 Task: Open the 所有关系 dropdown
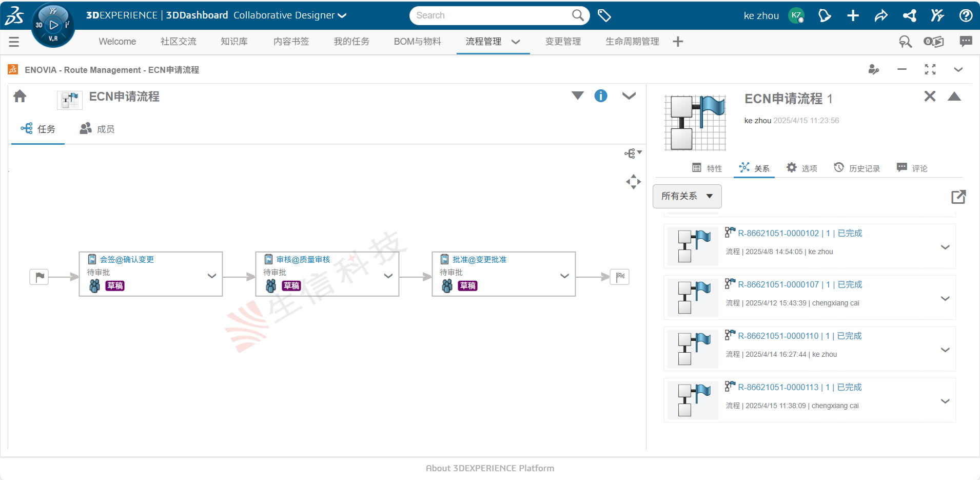click(x=687, y=196)
